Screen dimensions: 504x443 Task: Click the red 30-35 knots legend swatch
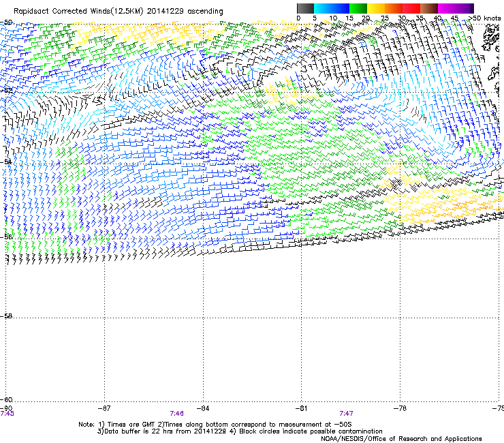411,8
